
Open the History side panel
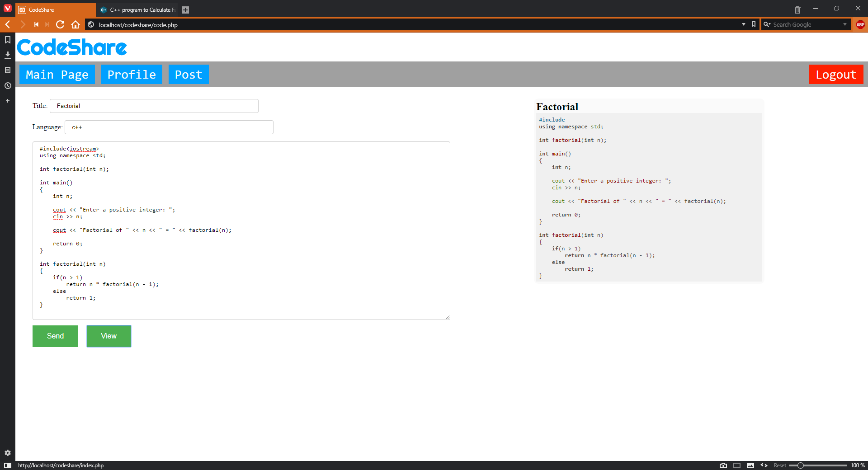point(8,85)
